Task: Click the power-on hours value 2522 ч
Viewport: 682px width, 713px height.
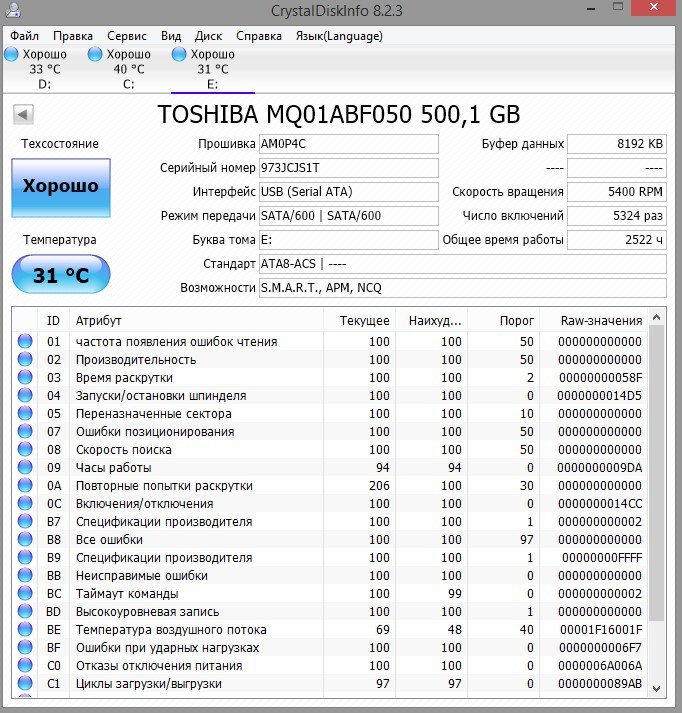Action: click(x=617, y=240)
